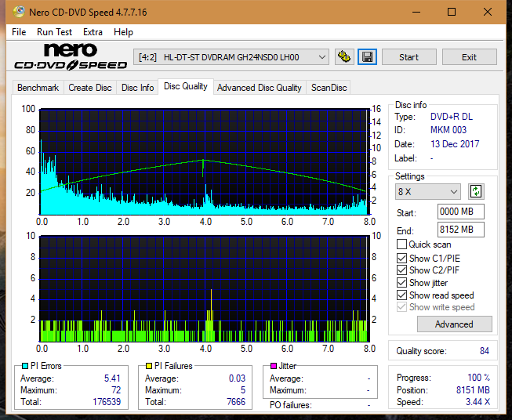This screenshot has width=512, height=420.
Task: Click the magenta Jitter legend swatch
Action: (274, 366)
